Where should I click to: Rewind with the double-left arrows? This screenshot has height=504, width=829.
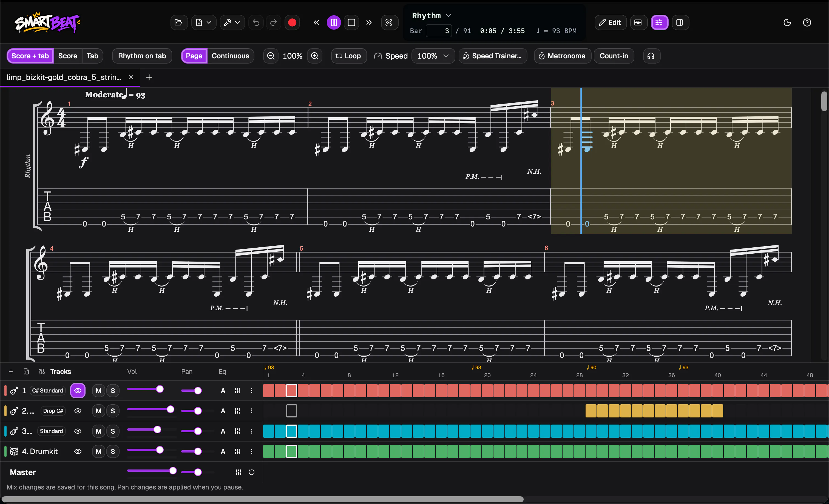click(x=316, y=22)
